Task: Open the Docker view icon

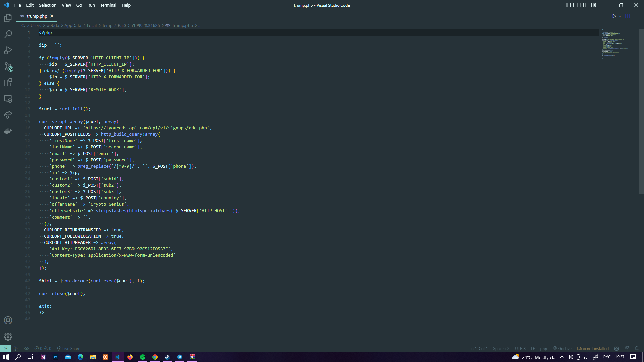Action: [8, 131]
